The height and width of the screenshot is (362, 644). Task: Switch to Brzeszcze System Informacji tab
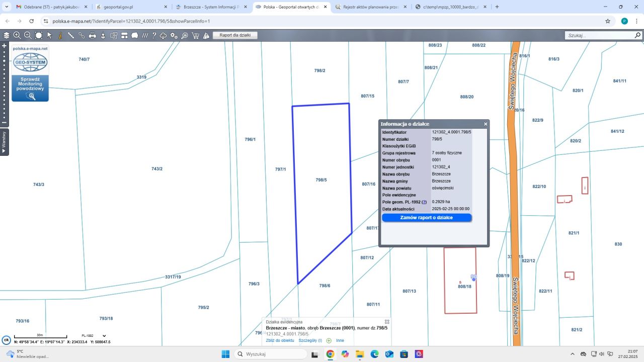point(210,7)
